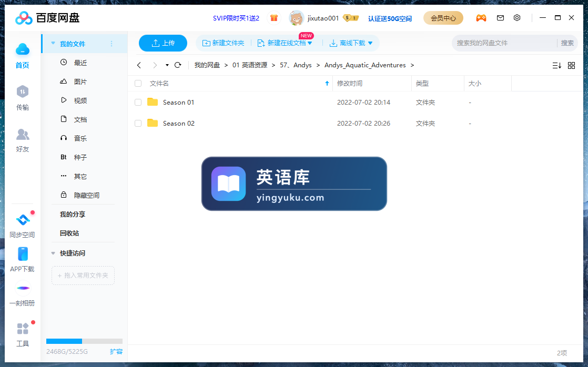
Task: Collapse the 快捷访问 section triangle
Action: coord(53,253)
